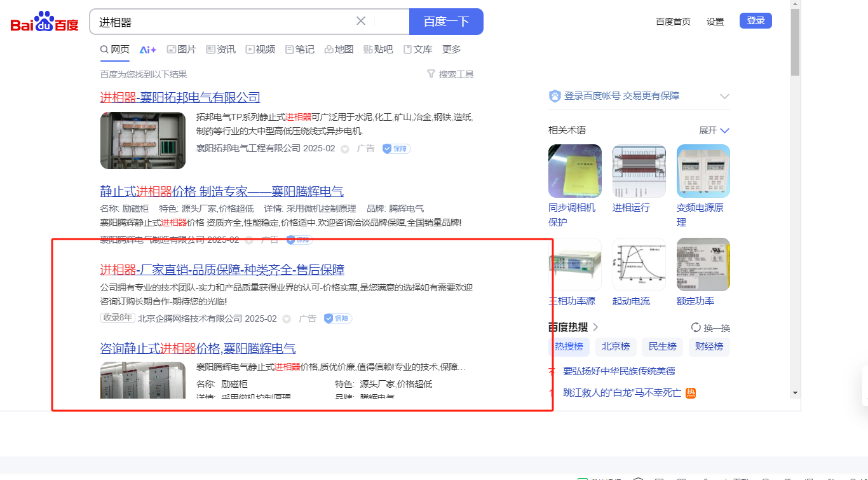Image resolution: width=868 pixels, height=480 pixels.
Task: Select the 热搜榜 tab
Action: [x=569, y=346]
